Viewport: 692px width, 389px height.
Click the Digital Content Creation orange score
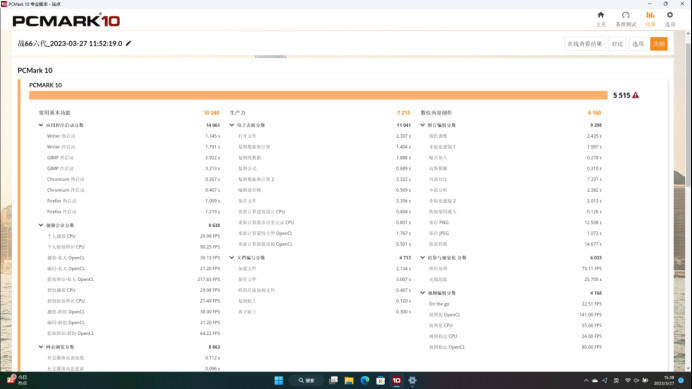pyautogui.click(x=594, y=113)
